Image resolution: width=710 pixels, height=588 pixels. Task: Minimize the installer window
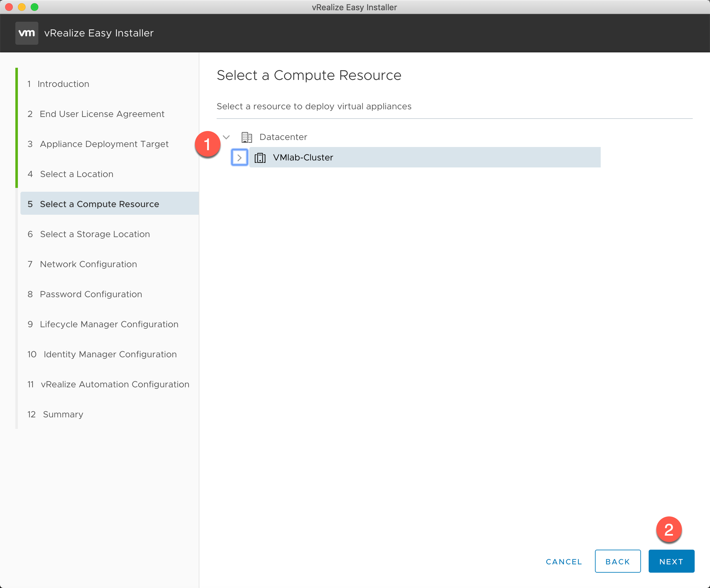[x=22, y=7]
